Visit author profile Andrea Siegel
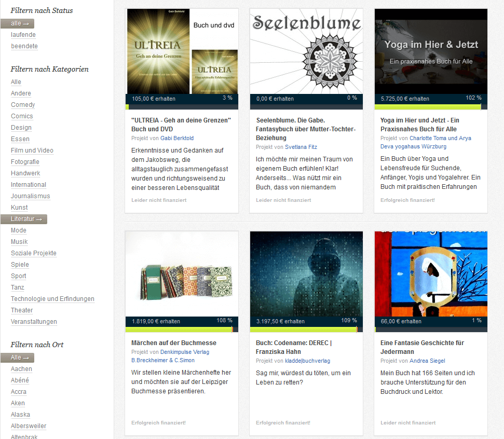This screenshot has height=439, width=504. point(428,361)
